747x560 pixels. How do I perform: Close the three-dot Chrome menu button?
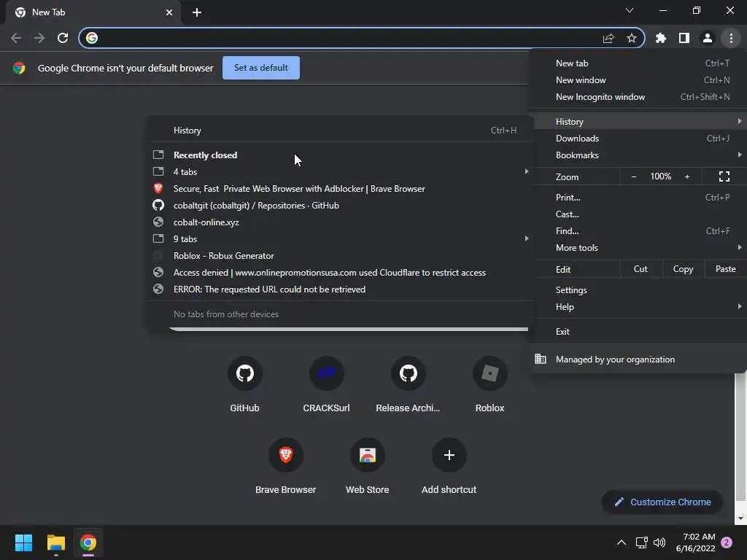point(731,38)
